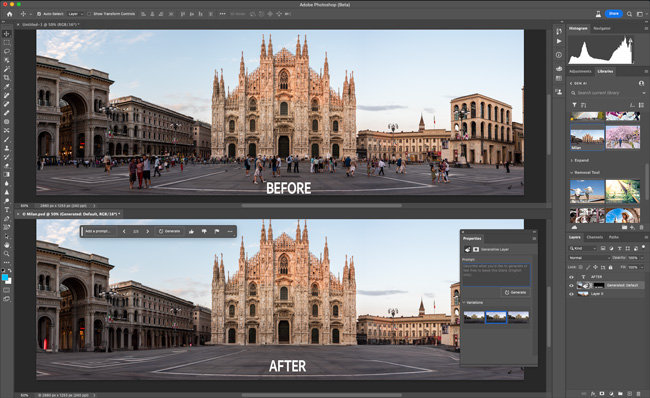Click Generate in the Properties panel
This screenshot has height=398, width=650.
pyautogui.click(x=515, y=292)
